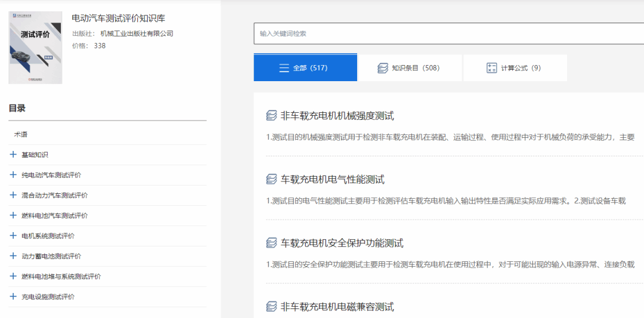Open the 车载充电机电气性能测试 article title

pyautogui.click(x=332, y=179)
